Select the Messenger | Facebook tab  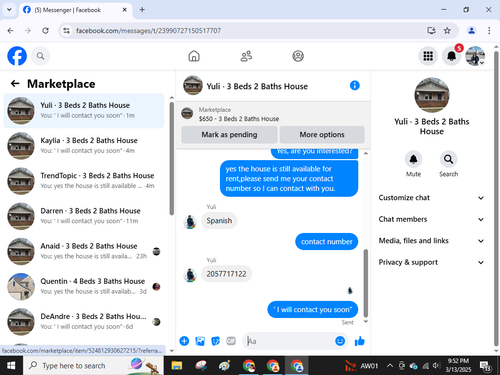click(75, 10)
